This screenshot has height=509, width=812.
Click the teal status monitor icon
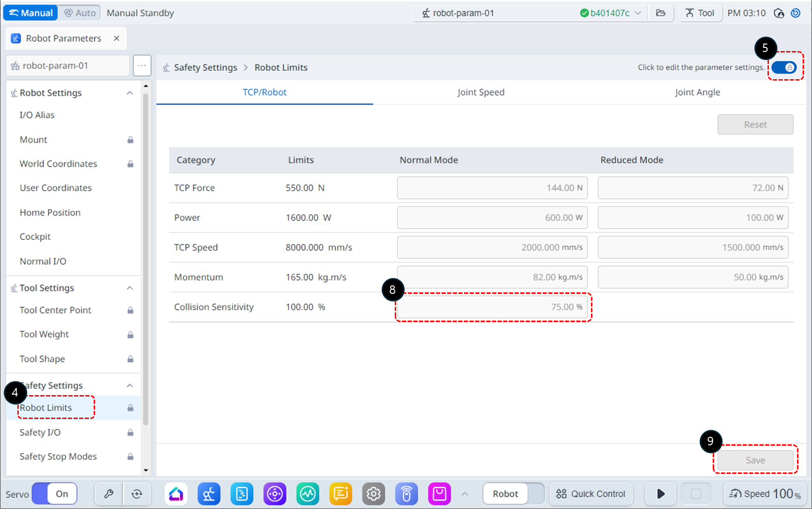click(x=308, y=494)
